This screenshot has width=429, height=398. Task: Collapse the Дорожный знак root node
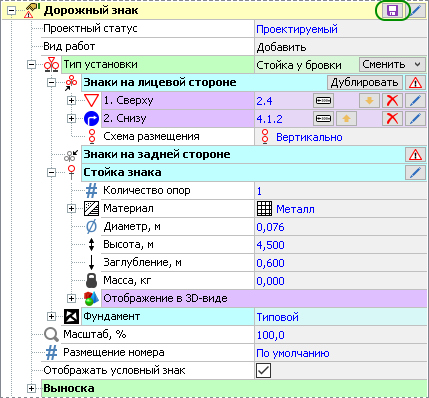click(12, 11)
